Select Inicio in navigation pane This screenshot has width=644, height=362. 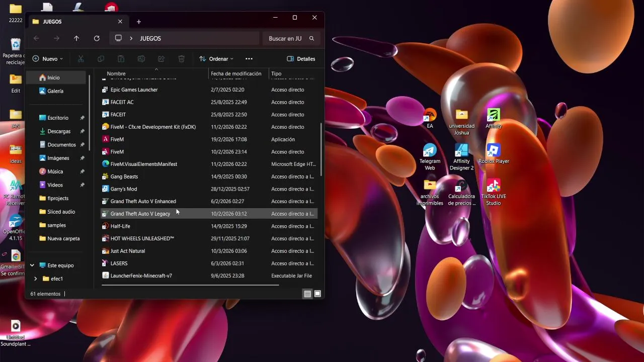click(56, 77)
